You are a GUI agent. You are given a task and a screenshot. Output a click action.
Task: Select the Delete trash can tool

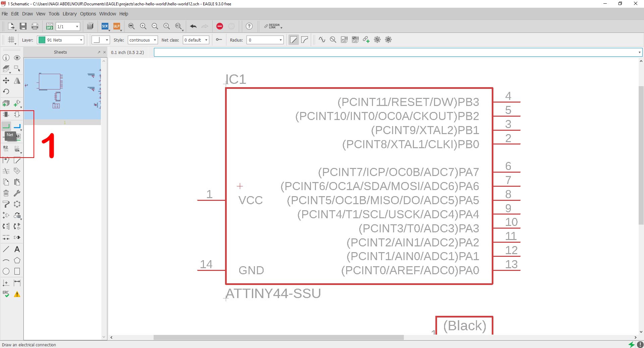tap(6, 193)
